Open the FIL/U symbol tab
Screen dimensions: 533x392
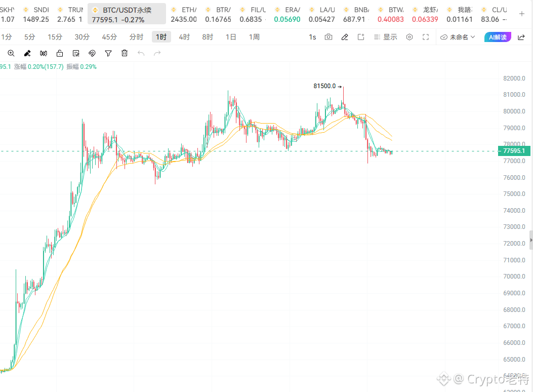[253, 14]
